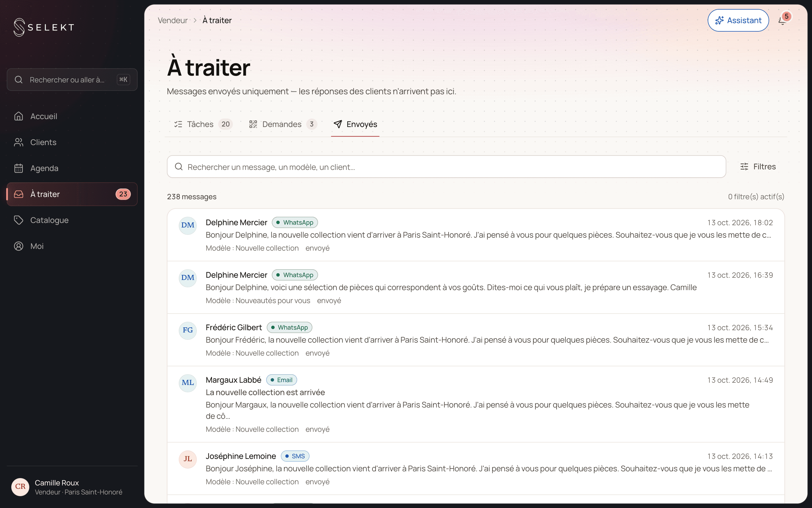
Task: Open the Assistant button
Action: 738,21
